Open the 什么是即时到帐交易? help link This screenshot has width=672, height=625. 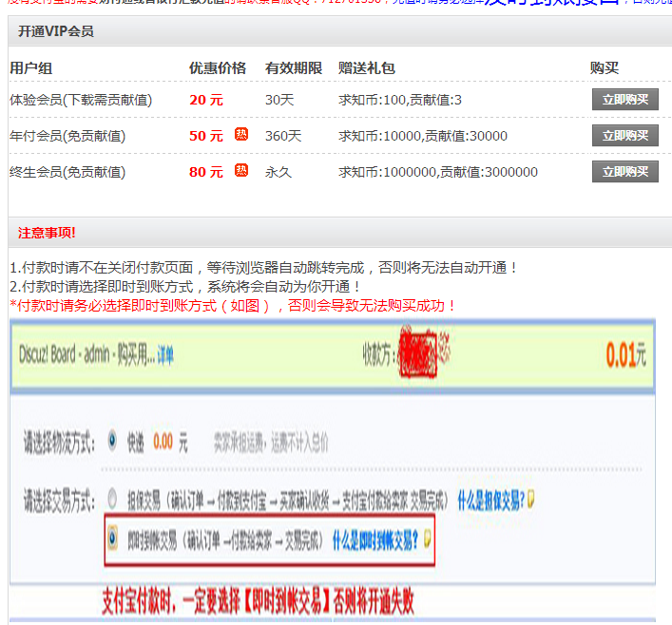(x=375, y=540)
